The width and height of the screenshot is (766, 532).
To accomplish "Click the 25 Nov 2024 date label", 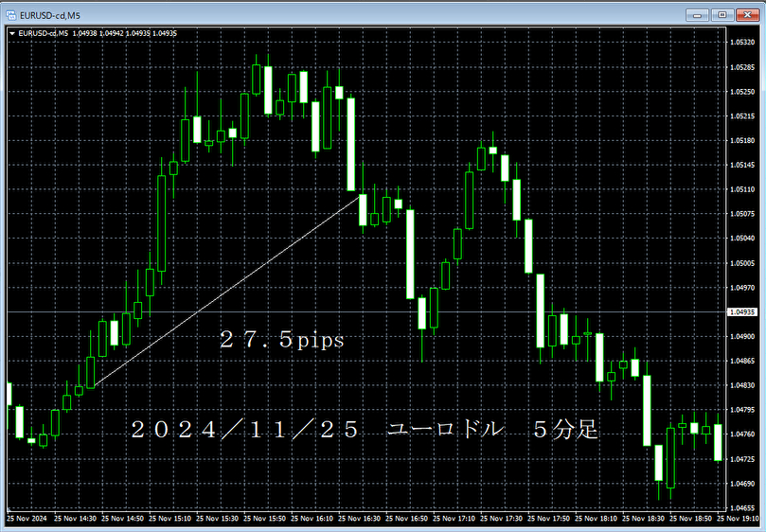I will pyautogui.click(x=27, y=519).
